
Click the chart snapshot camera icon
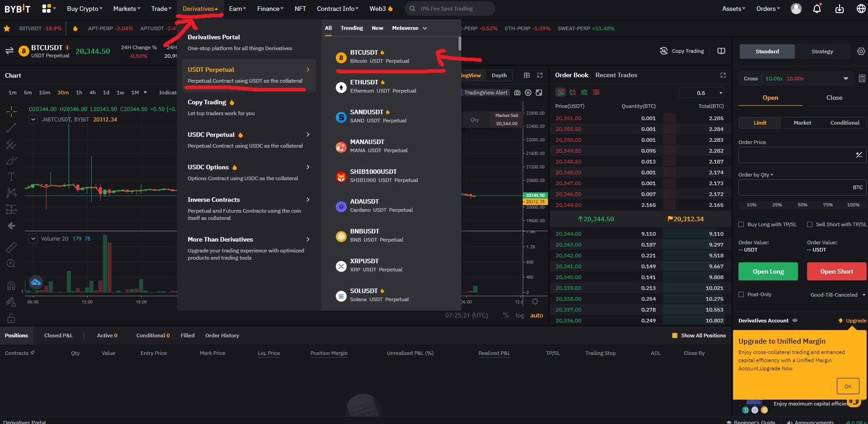[517, 93]
